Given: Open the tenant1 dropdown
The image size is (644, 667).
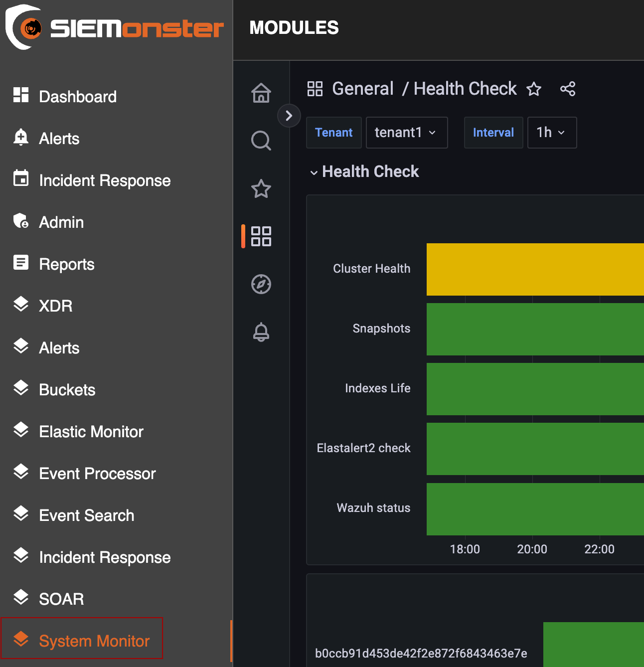Looking at the screenshot, I should 406,133.
